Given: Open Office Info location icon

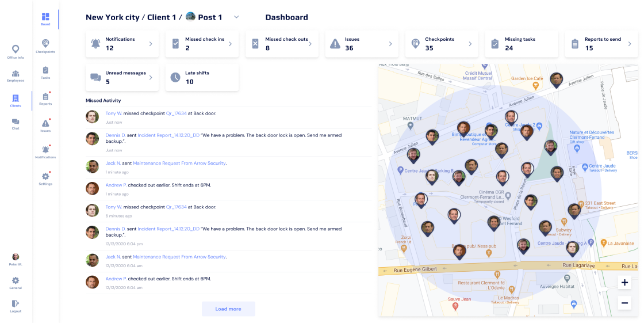Looking at the screenshot, I should 16,50.
